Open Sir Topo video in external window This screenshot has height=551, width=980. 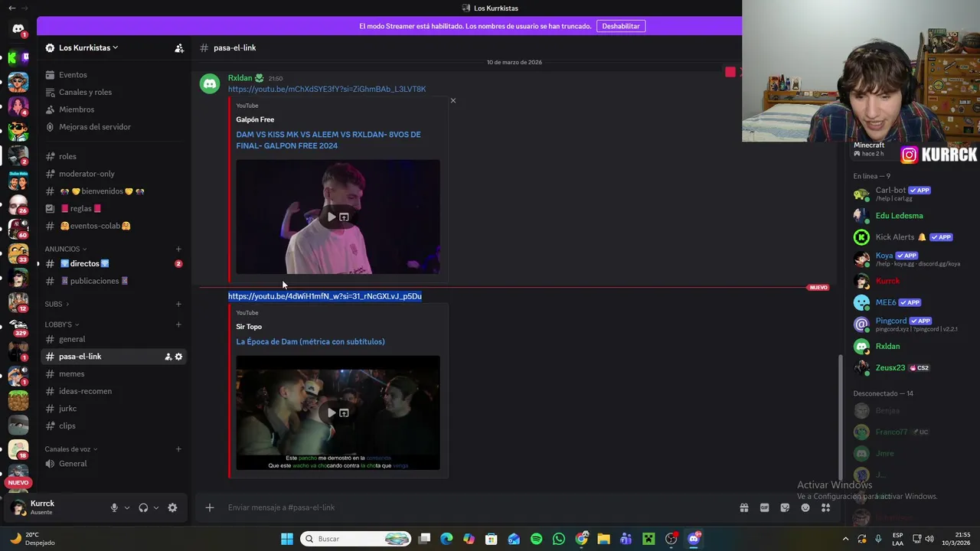coord(344,413)
